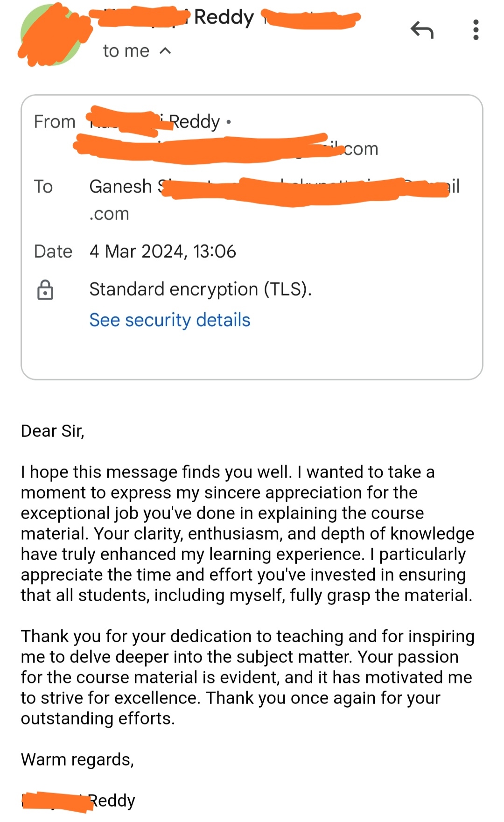This screenshot has width=504, height=822.
Task: Tap the "to me" recipient summary
Action: 126,51
